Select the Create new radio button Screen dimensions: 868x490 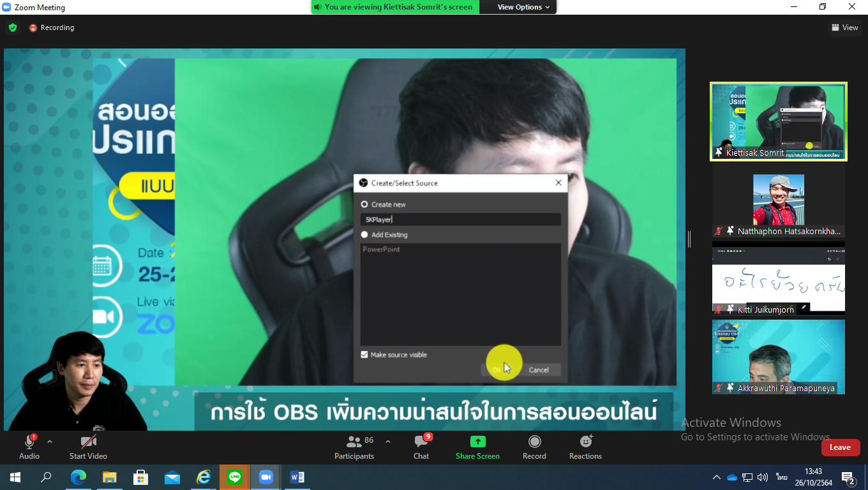coord(364,204)
